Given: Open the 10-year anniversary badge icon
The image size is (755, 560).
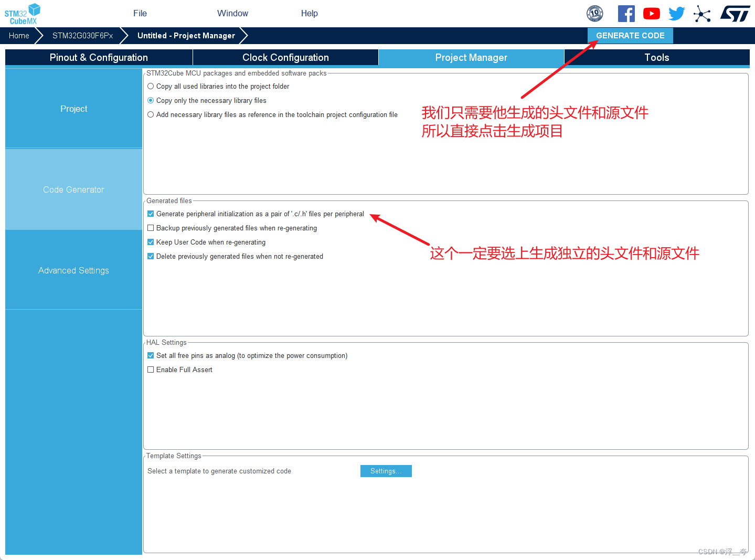Looking at the screenshot, I should click(x=594, y=14).
